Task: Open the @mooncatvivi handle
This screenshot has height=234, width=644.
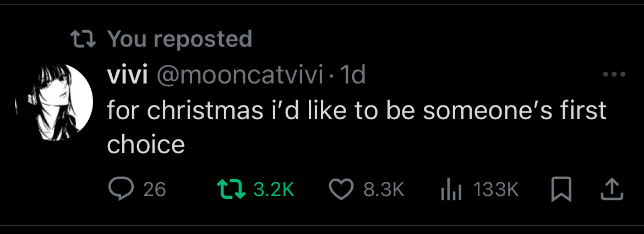Action: pos(239,75)
